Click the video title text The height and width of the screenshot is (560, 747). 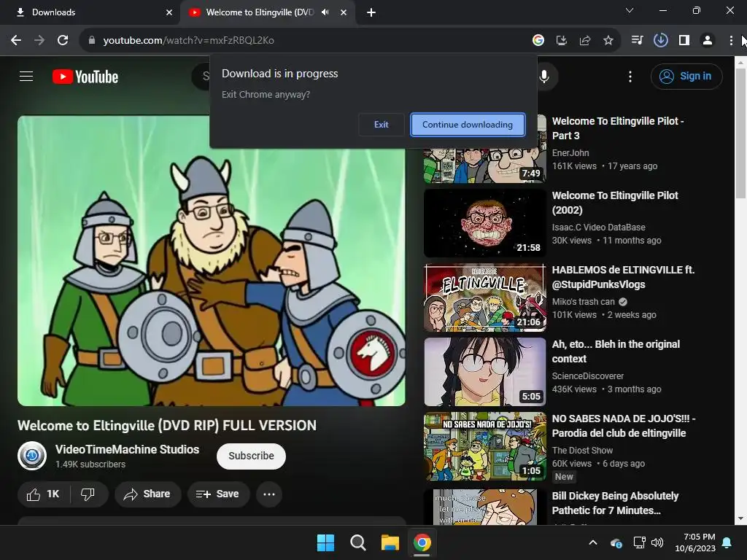coord(167,425)
